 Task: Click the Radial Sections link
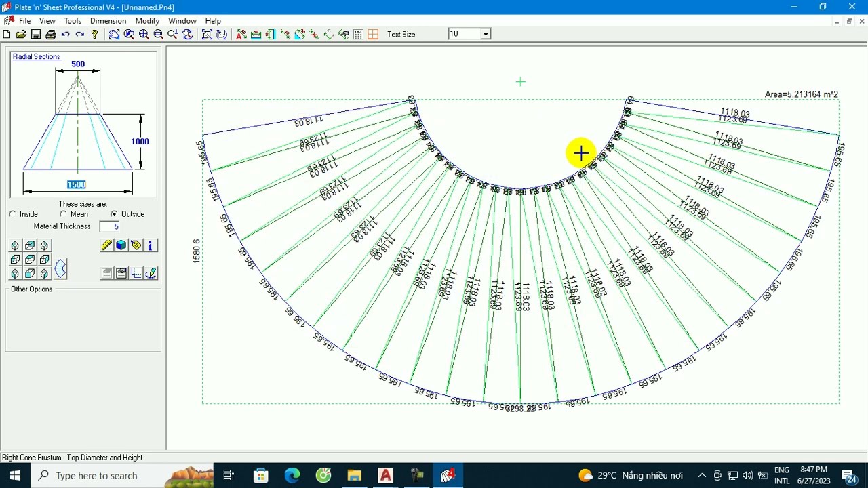37,56
